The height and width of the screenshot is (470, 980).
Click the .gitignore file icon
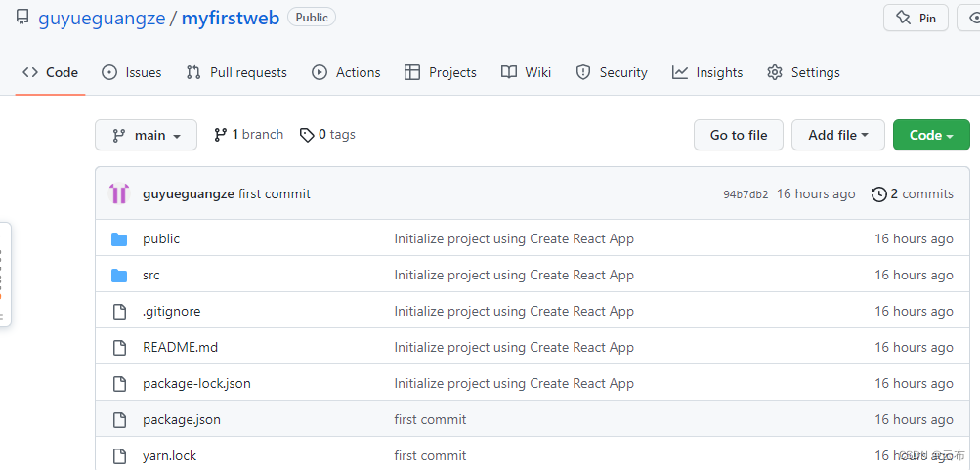click(119, 312)
